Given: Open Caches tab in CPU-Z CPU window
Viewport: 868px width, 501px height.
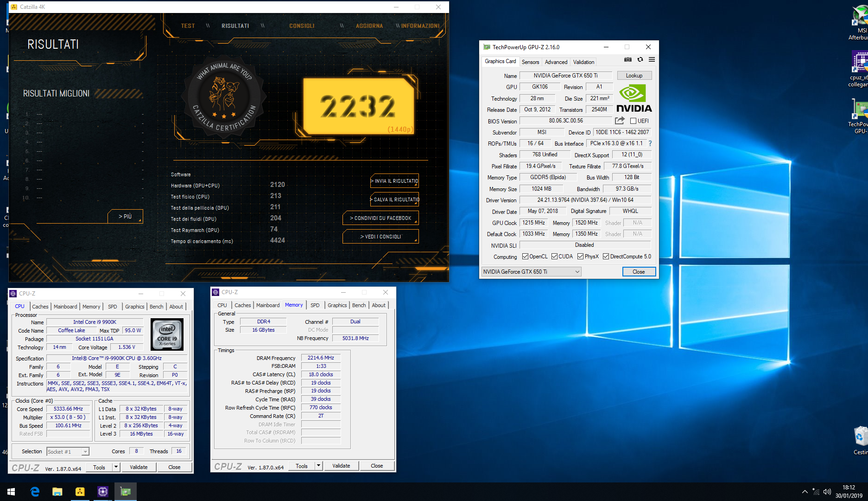Looking at the screenshot, I should tap(40, 307).
